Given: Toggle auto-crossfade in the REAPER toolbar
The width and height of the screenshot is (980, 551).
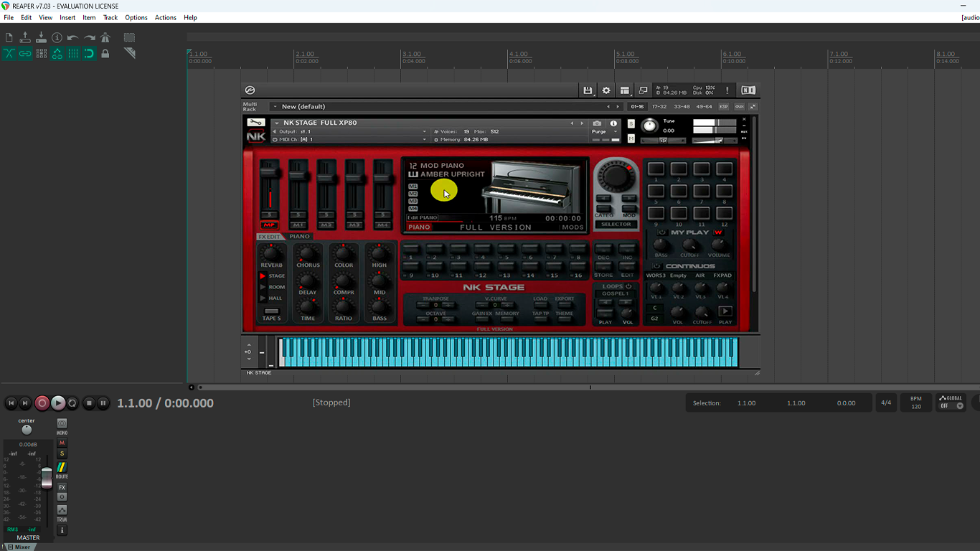Looking at the screenshot, I should [x=9, y=53].
